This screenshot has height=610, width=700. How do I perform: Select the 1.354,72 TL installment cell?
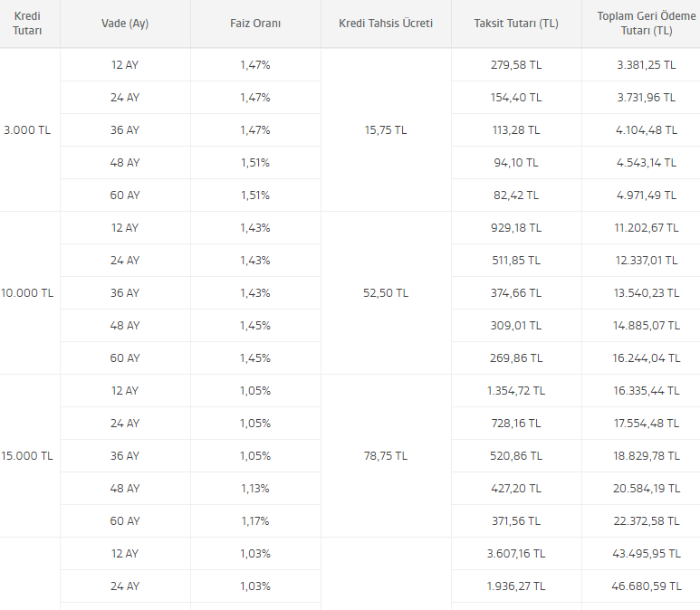point(516,391)
